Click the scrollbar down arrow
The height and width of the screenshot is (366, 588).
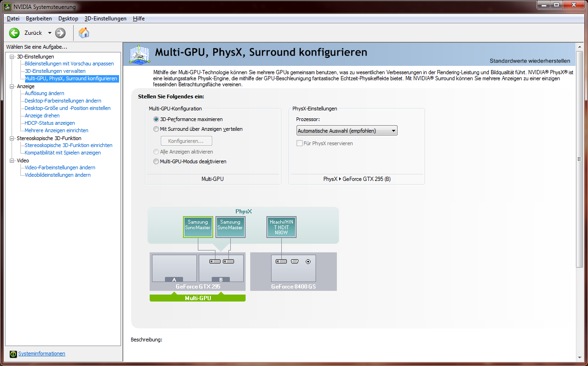(579, 357)
